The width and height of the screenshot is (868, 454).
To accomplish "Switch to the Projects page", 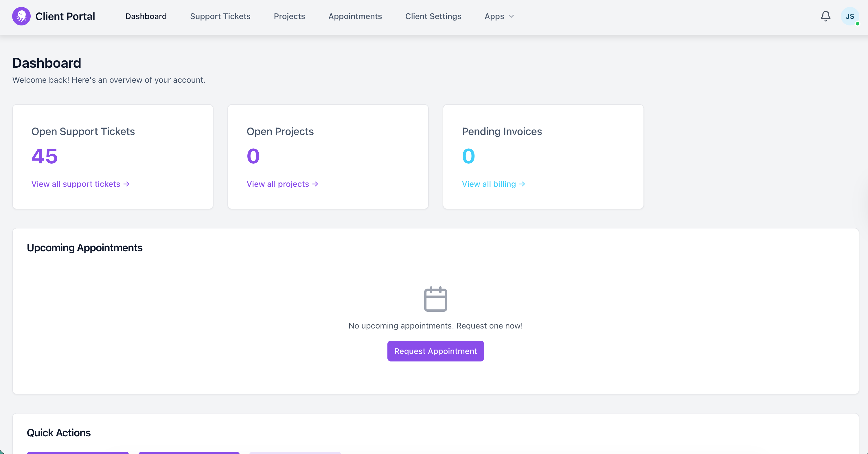I will click(x=289, y=16).
